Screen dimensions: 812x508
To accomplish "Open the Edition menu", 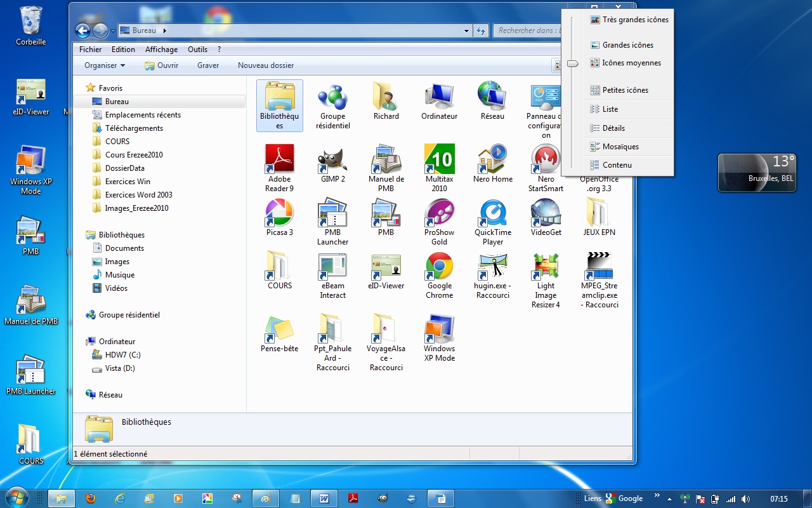I will coord(123,50).
